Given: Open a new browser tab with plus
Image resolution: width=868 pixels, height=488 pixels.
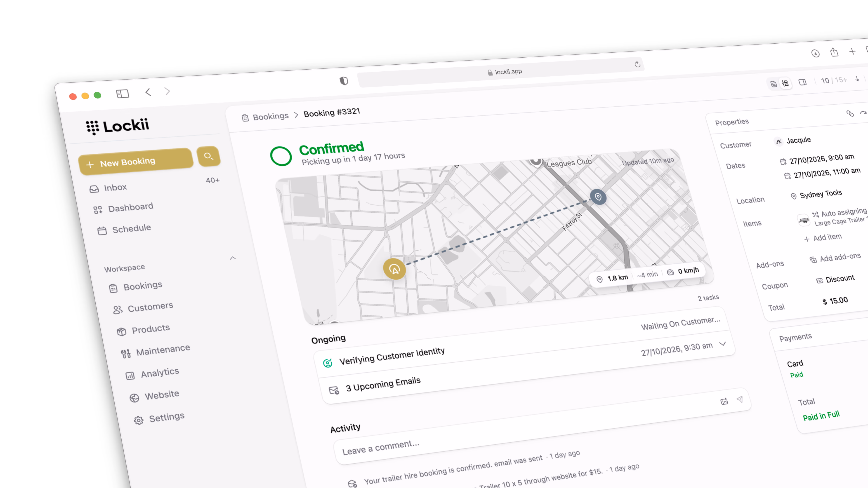Looking at the screenshot, I should [852, 51].
